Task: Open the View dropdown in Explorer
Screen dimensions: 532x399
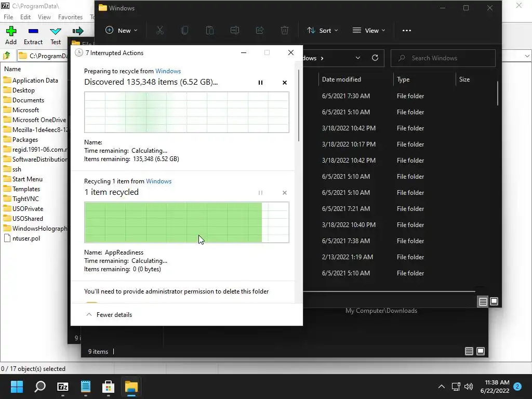Action: 369,31
